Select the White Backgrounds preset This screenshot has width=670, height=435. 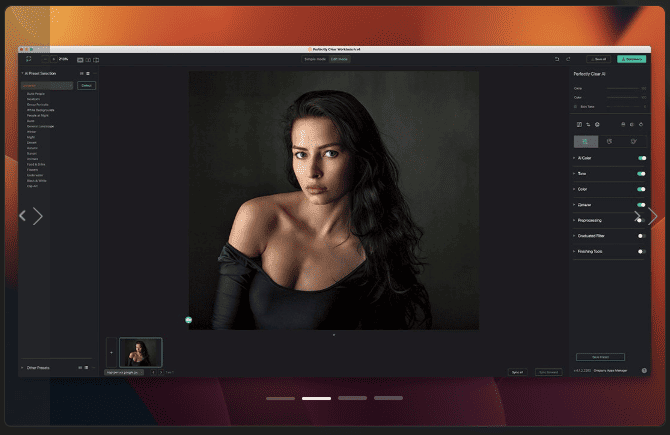[x=41, y=110]
